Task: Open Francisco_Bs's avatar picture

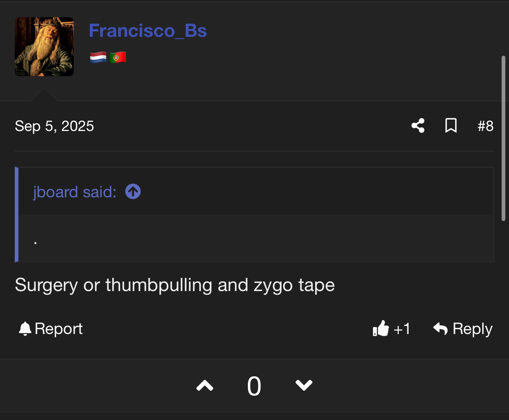Action: coord(44,47)
